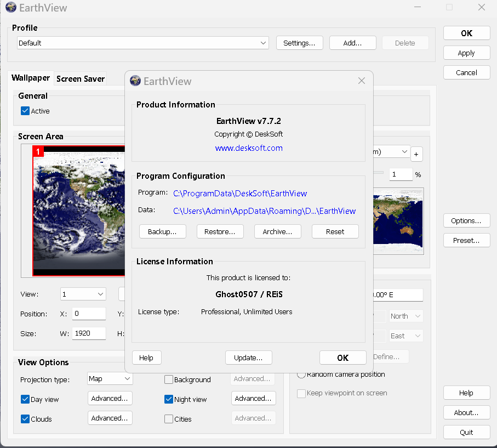
Task: Open the North direction dropdown
Action: [406, 316]
